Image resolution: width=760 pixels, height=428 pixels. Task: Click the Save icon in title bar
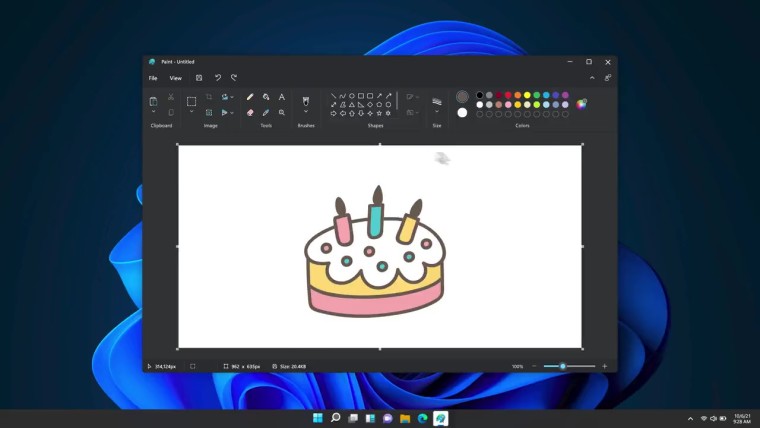(199, 77)
